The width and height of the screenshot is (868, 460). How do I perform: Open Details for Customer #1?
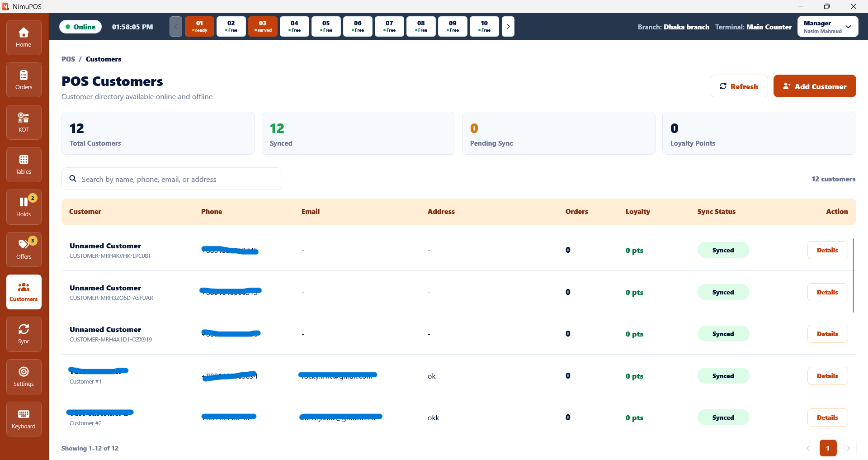tap(827, 376)
